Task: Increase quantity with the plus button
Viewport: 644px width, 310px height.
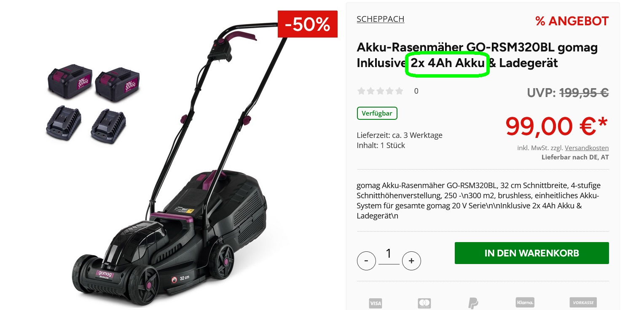Action: coord(411,261)
